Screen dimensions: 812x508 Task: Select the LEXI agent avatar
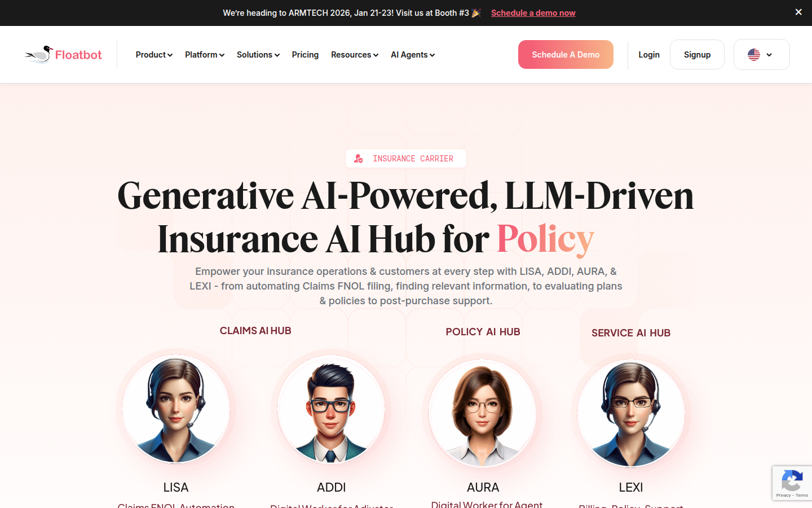click(x=631, y=414)
